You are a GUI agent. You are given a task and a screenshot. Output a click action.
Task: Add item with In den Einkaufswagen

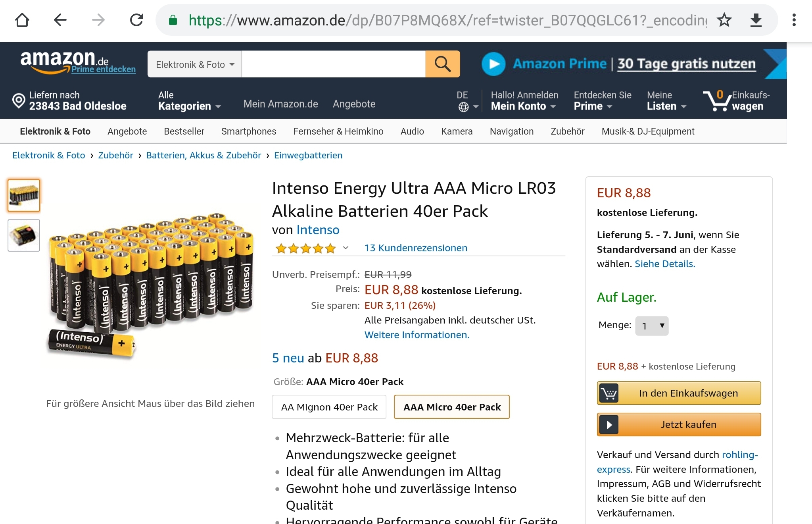click(679, 393)
